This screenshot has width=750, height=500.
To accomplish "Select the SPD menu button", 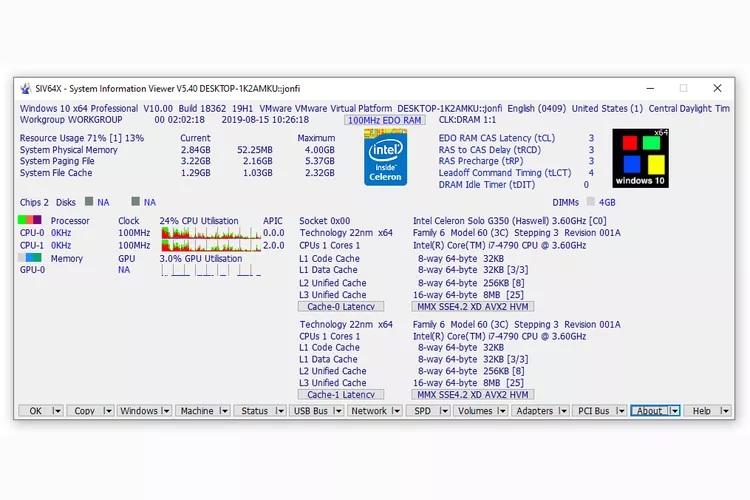I will [423, 411].
